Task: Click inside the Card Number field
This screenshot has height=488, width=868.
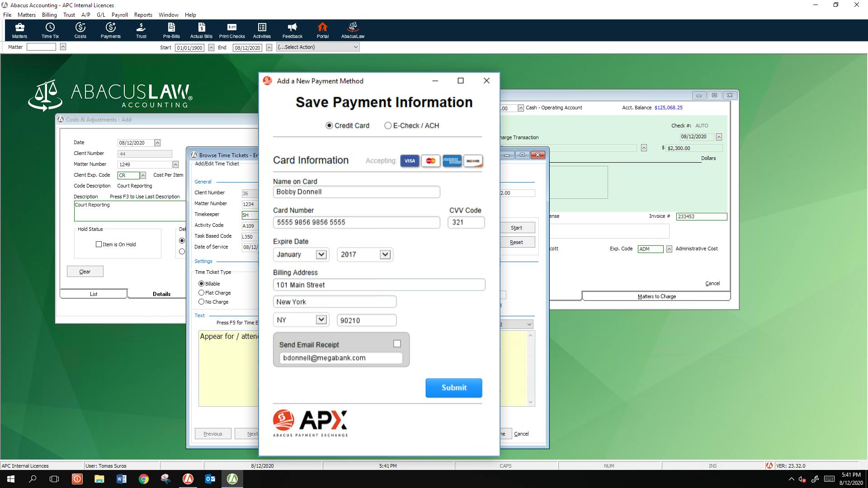Action: [x=356, y=222]
